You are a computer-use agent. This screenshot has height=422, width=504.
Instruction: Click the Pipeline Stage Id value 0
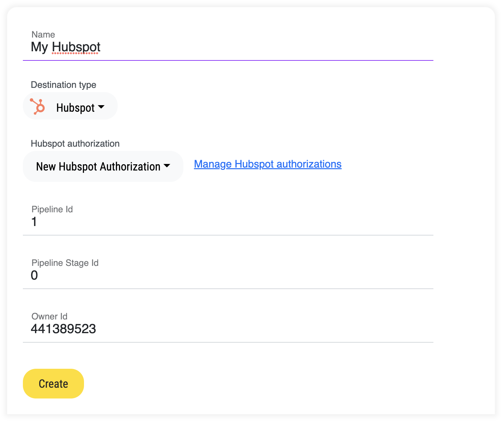click(34, 276)
